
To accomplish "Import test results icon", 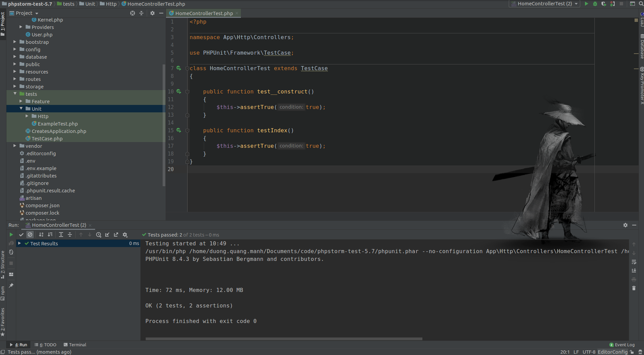I will pyautogui.click(x=107, y=235).
